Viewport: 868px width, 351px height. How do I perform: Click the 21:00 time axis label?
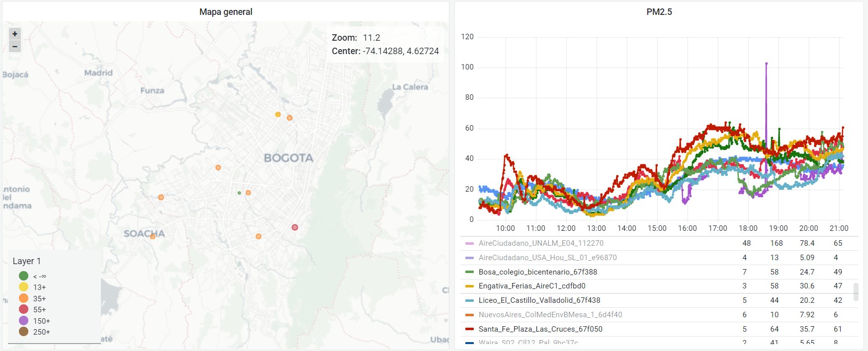[x=839, y=228]
